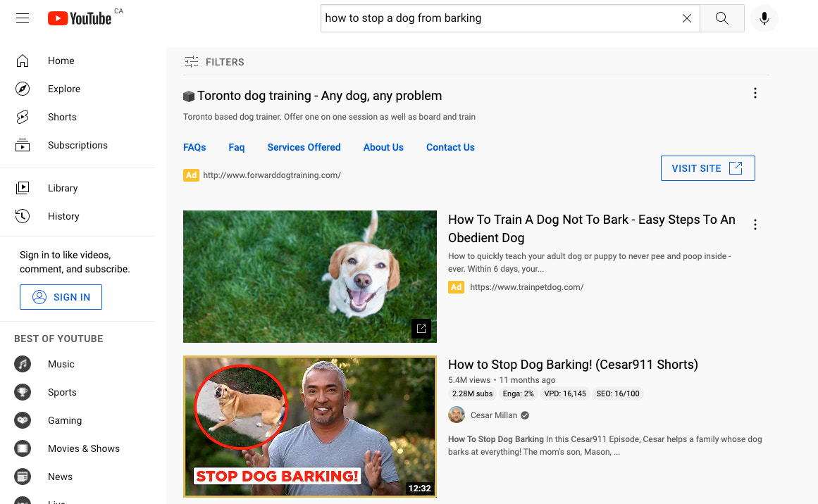Expand Cesar Millan's channel page via avatar
Image resolution: width=818 pixels, height=504 pixels.
457,415
